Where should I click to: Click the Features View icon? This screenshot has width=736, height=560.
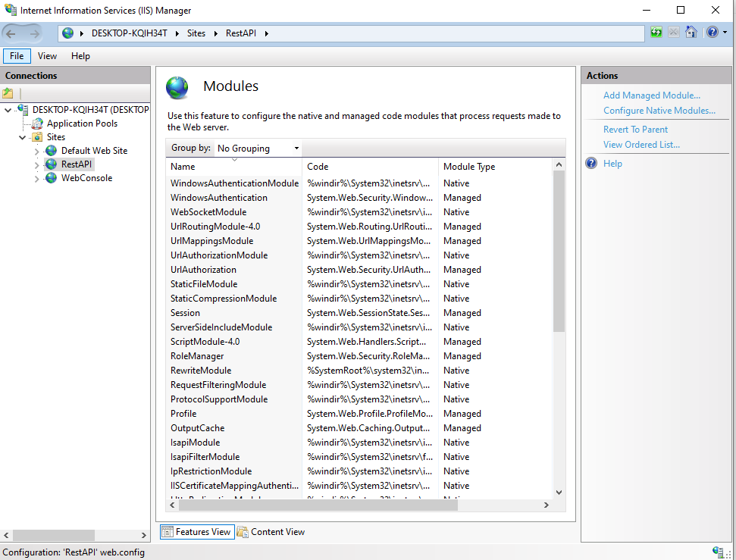pyautogui.click(x=167, y=532)
